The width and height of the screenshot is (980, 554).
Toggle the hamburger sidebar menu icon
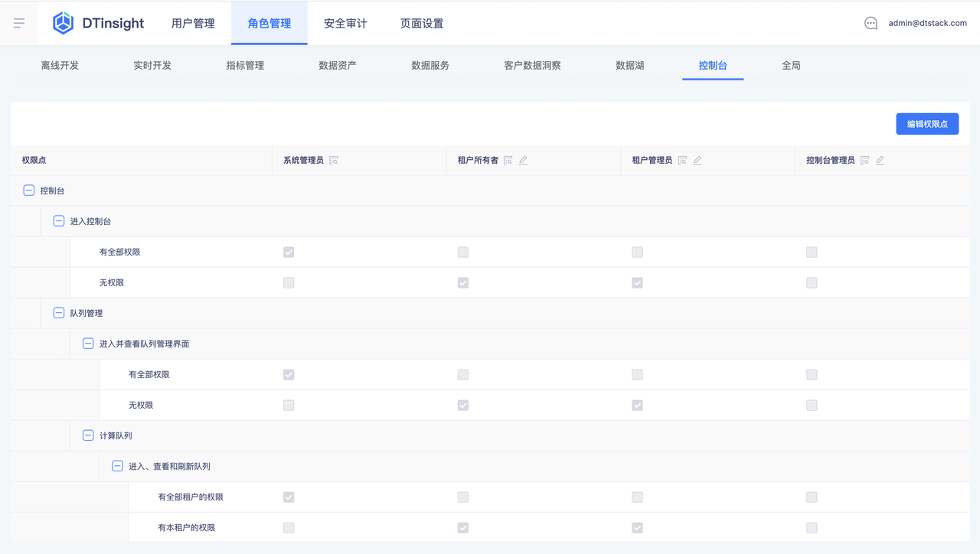coord(19,23)
